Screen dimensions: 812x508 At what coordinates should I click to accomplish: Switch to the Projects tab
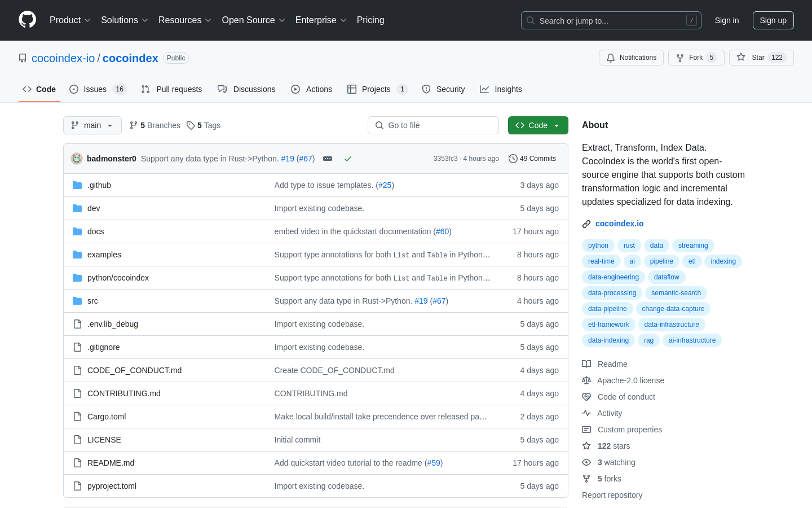pyautogui.click(x=377, y=89)
